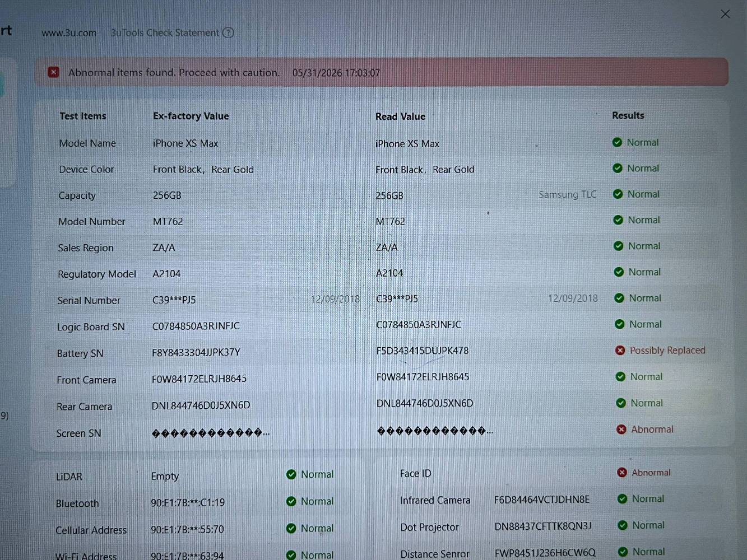
Task: Click the red X icon for Battery SN
Action: click(620, 351)
